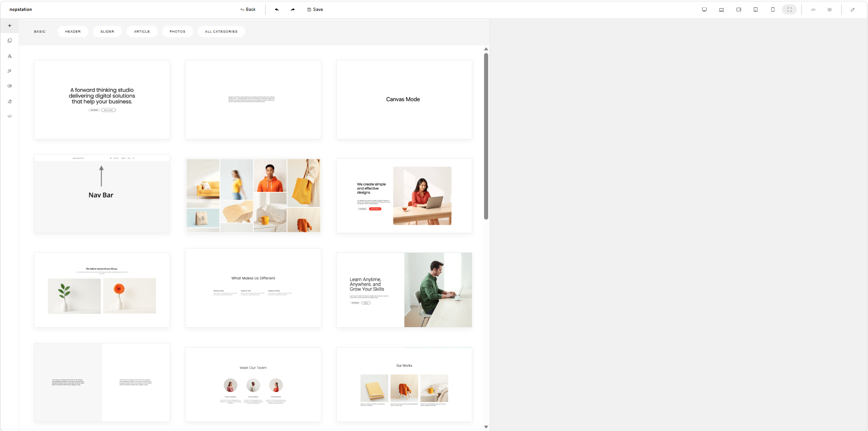Click the plus add-section icon in sidebar
This screenshot has width=868, height=431.
coord(10,25)
